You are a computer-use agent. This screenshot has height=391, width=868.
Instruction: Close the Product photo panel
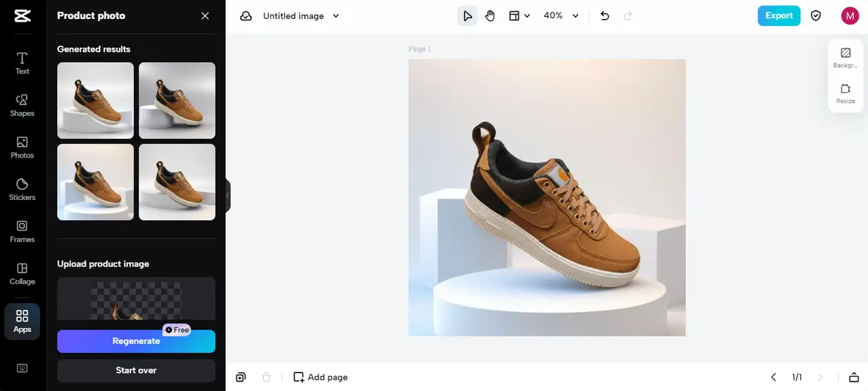click(x=205, y=16)
